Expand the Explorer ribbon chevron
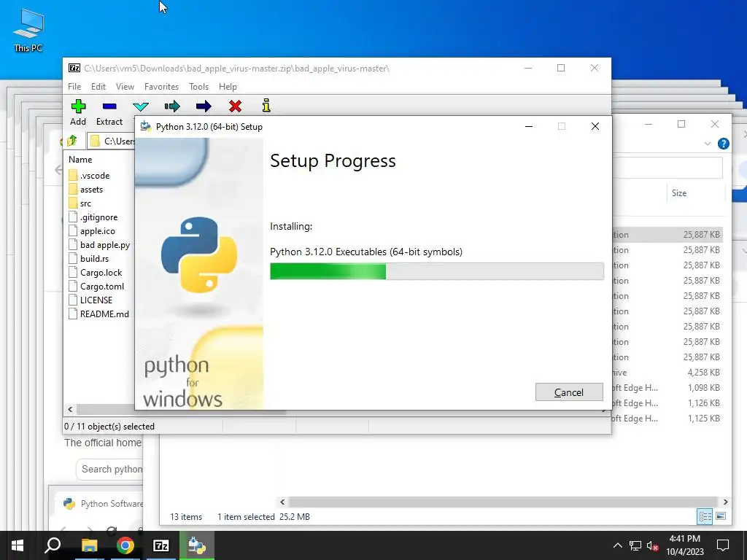747x560 pixels. [x=708, y=144]
